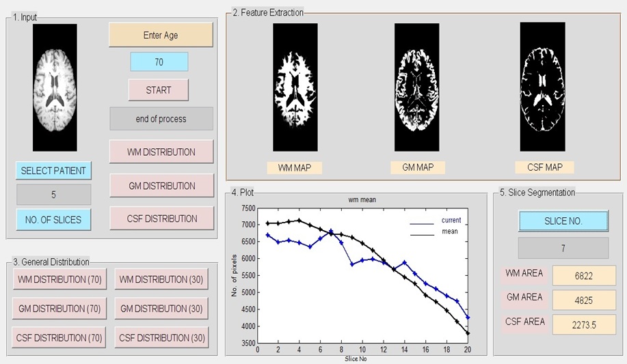627x364 pixels.
Task: Open WM DISTRIBUTION (30)
Action: pos(161,279)
